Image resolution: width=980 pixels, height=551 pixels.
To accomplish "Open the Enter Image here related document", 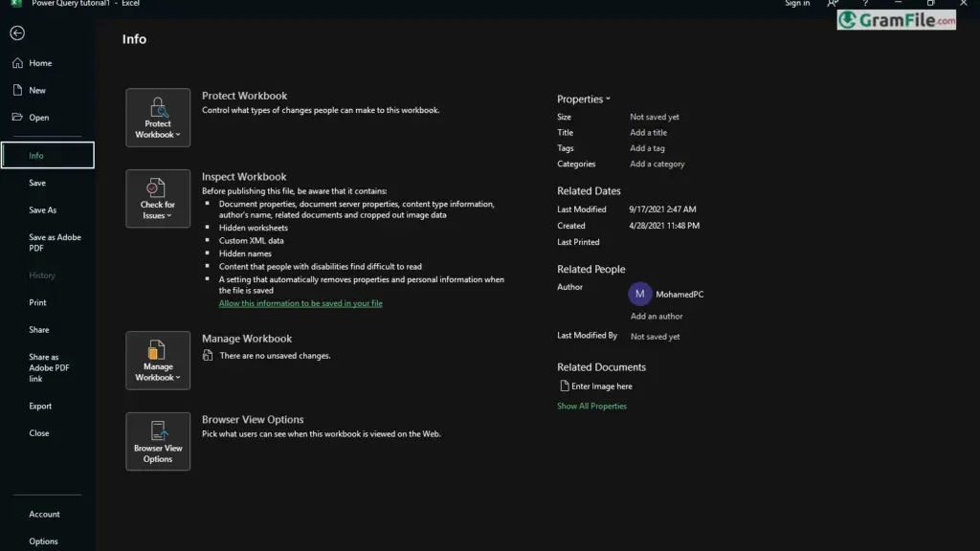I will click(596, 386).
